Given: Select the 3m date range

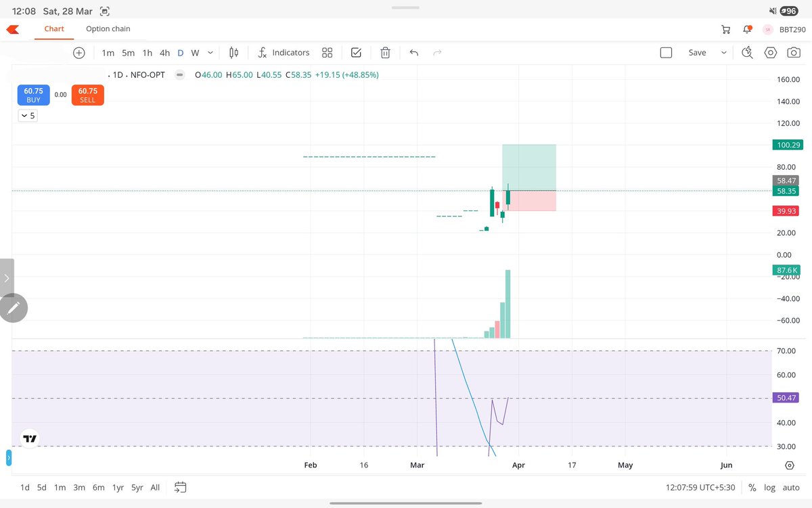Looking at the screenshot, I should point(79,488).
